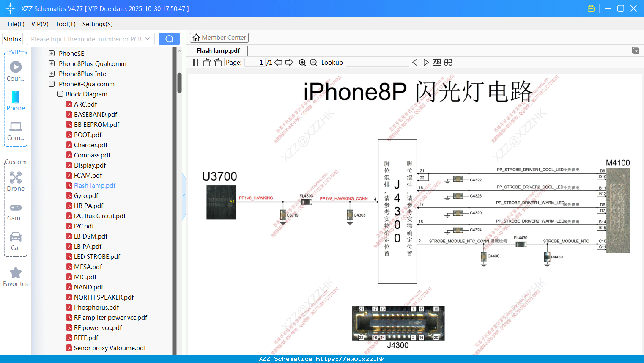Click the Page number field
Viewport: 644px width, 363px height.
pos(255,63)
